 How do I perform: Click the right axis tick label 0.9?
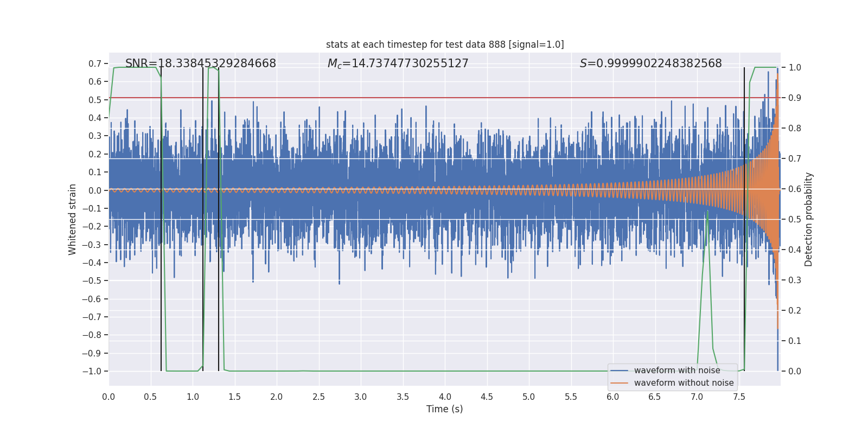pos(795,98)
